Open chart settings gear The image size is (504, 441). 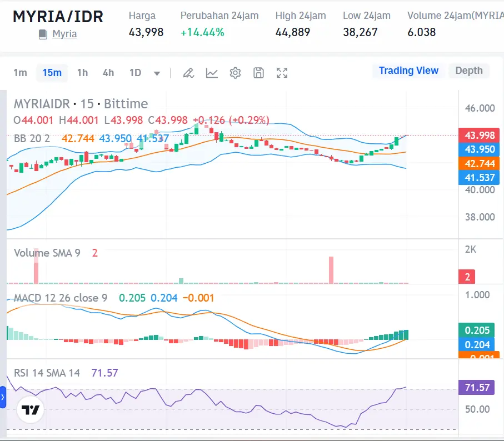pos(235,73)
